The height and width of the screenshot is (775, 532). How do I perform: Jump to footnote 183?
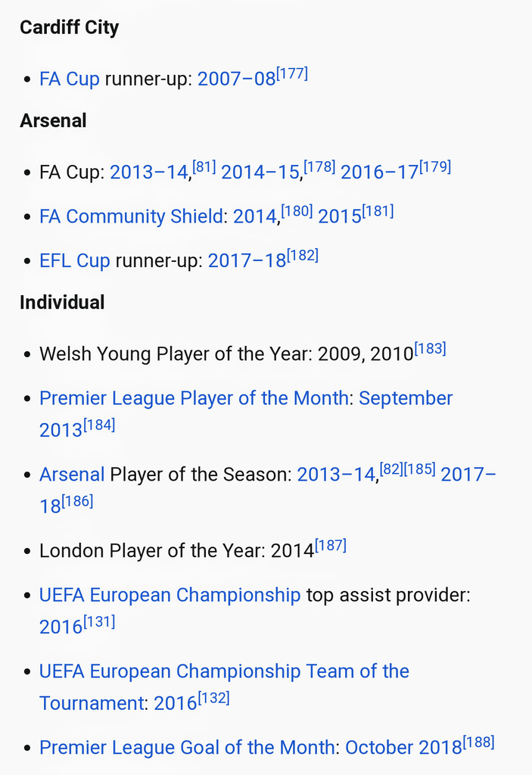pyautogui.click(x=430, y=349)
